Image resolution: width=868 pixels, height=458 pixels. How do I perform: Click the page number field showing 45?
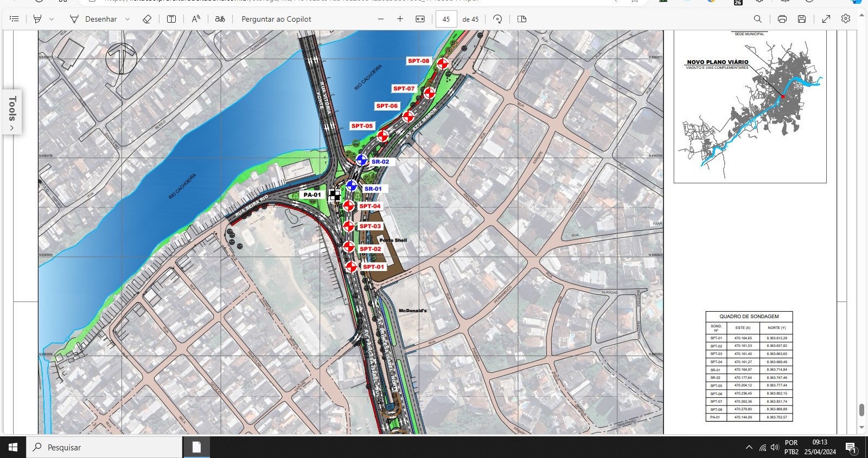[x=446, y=19]
